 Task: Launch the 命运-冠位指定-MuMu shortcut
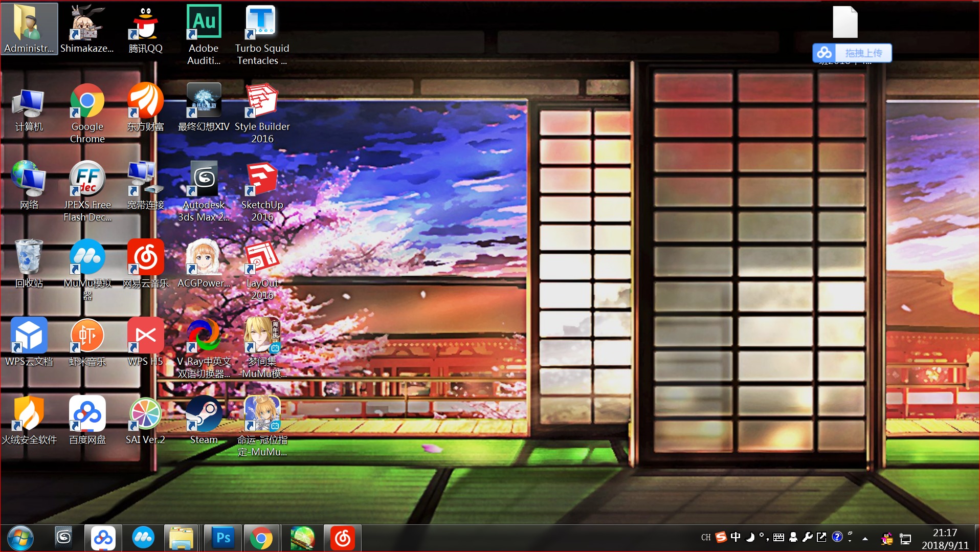pyautogui.click(x=262, y=427)
